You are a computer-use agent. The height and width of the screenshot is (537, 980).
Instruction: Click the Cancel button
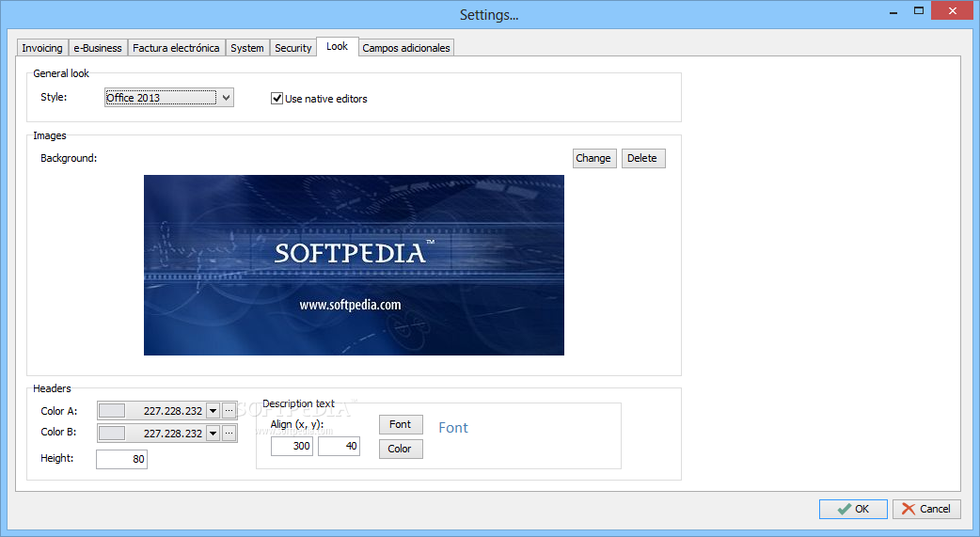click(926, 509)
